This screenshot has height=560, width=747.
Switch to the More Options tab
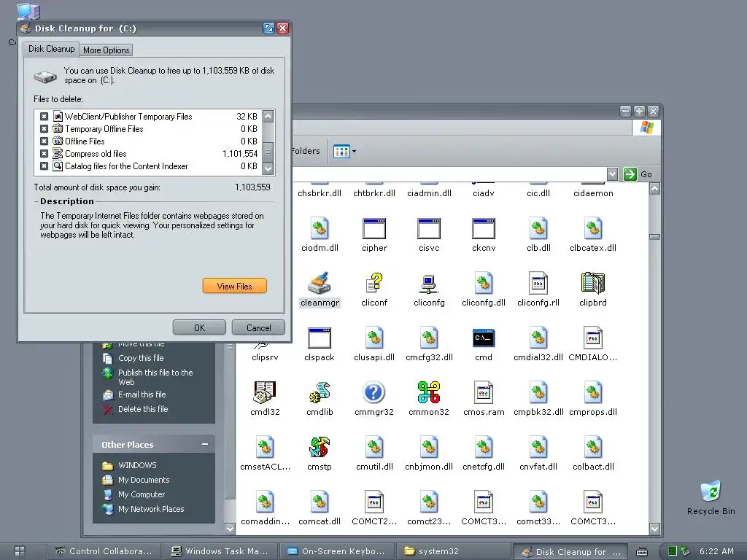tap(107, 50)
